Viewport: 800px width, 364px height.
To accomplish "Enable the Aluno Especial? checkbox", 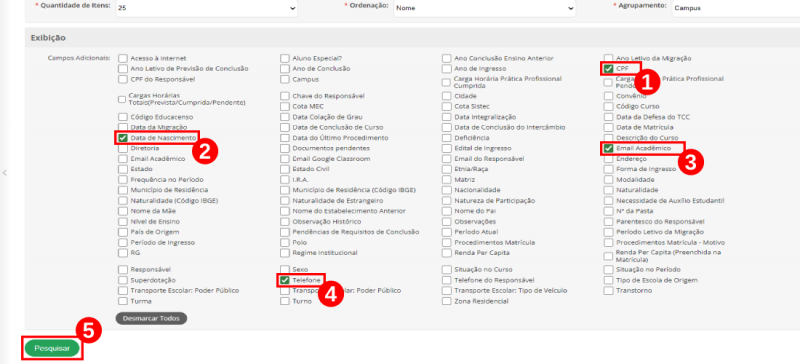I will 285,58.
